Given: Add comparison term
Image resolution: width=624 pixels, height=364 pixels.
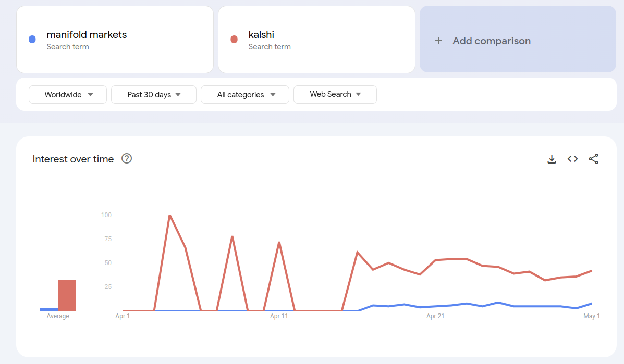Looking at the screenshot, I should tap(518, 39).
